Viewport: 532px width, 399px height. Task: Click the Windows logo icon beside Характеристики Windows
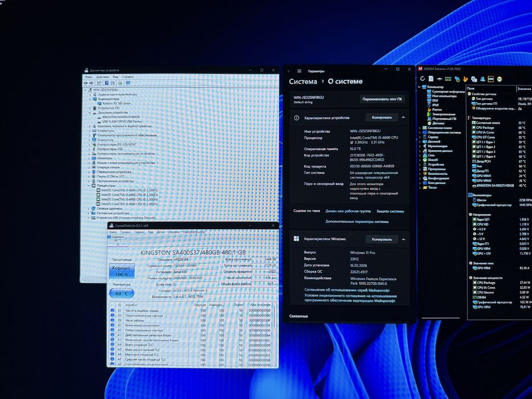(x=296, y=238)
